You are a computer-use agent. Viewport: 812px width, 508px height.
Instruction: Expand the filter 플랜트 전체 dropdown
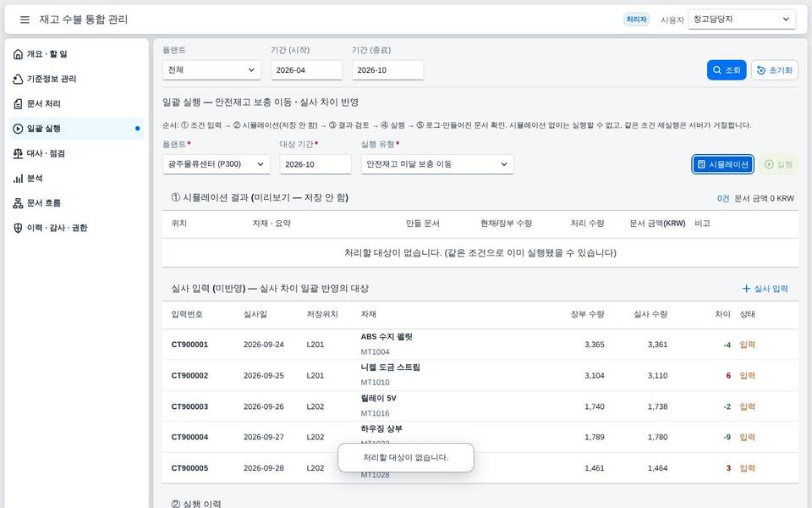tap(211, 70)
